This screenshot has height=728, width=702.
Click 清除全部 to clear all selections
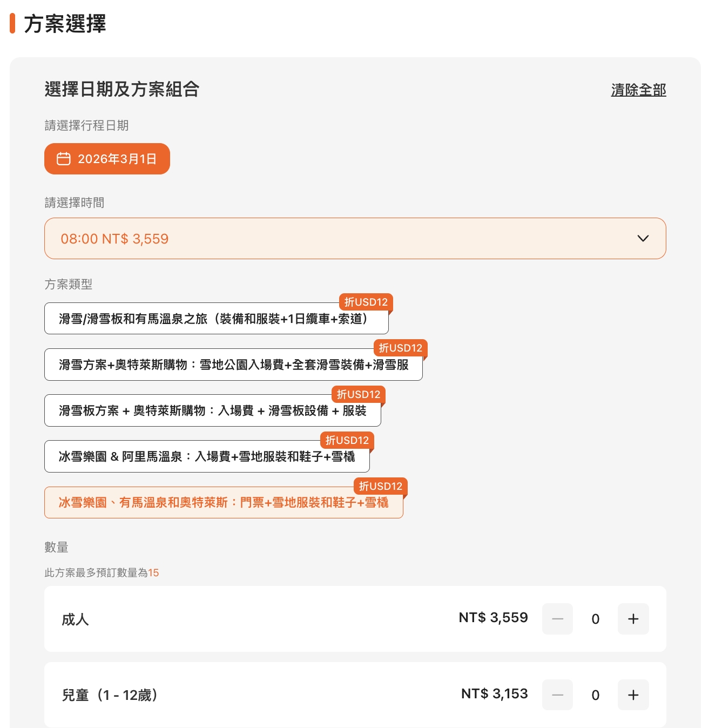(638, 90)
